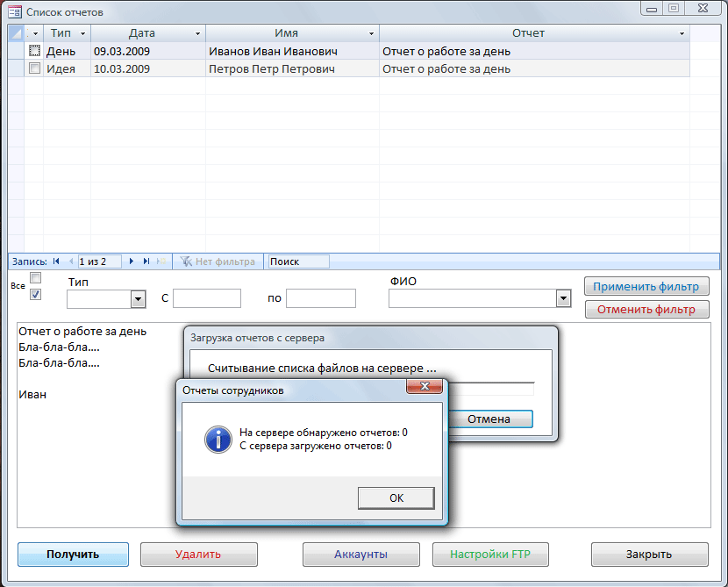
Task: Click the 'по' end date field
Action: click(x=321, y=298)
